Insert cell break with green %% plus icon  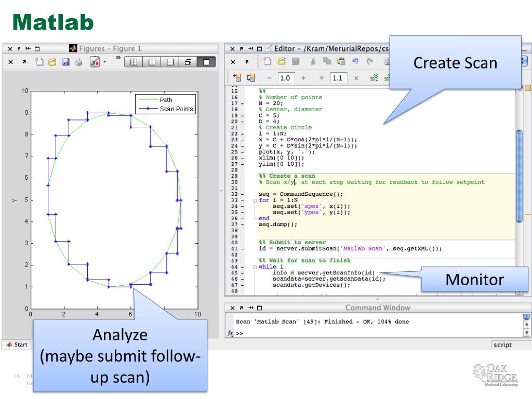coord(374,78)
